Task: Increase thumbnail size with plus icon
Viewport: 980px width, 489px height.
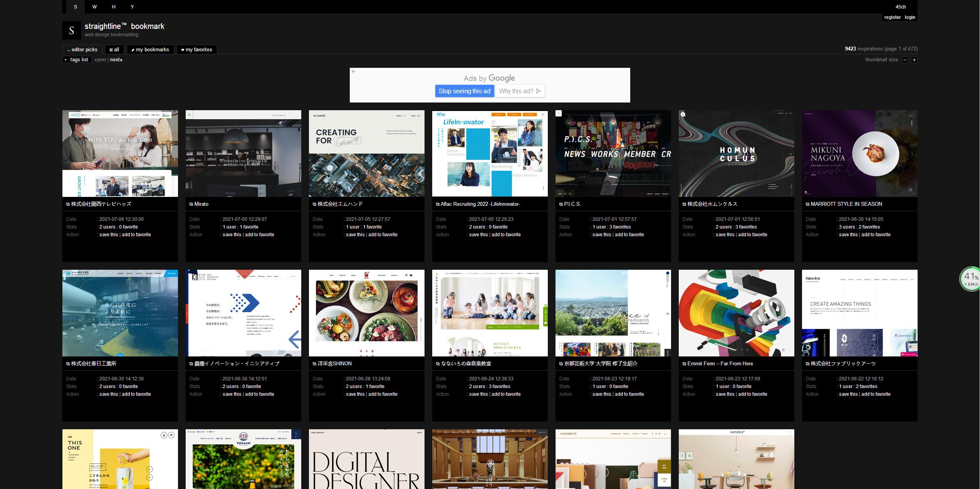Action: 914,60
